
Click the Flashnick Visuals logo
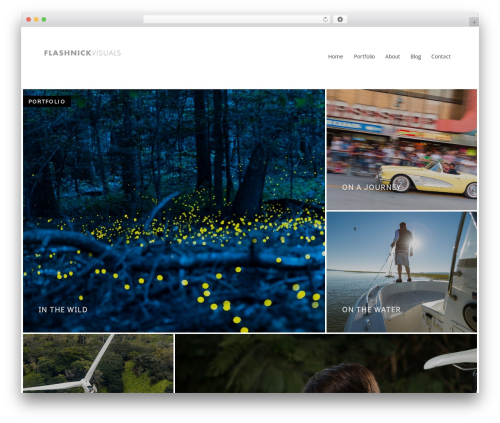[82, 53]
